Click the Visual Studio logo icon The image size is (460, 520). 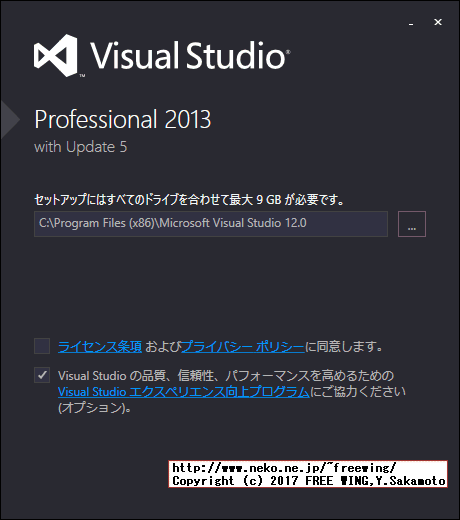(x=56, y=55)
